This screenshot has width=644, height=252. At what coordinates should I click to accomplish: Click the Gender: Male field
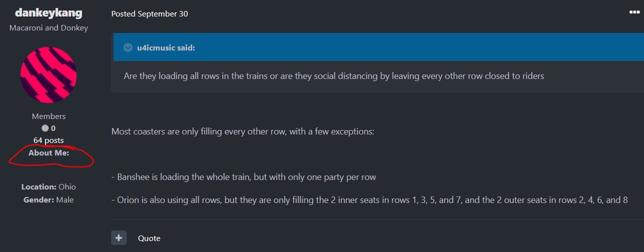49,200
